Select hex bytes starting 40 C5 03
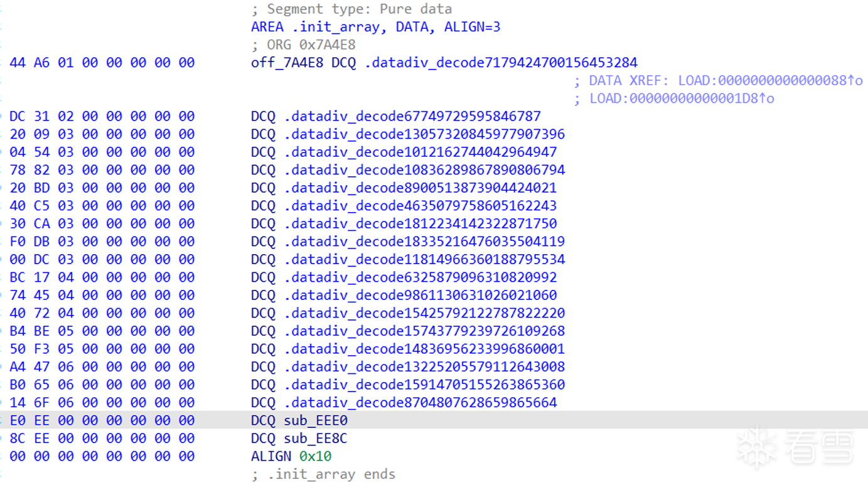The width and height of the screenshot is (868, 485). (102, 206)
